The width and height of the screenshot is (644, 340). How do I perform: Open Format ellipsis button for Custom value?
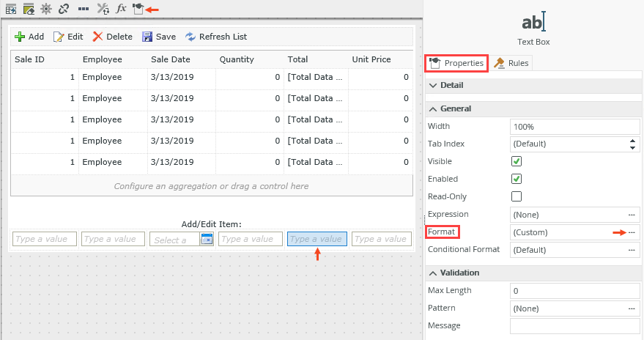632,232
